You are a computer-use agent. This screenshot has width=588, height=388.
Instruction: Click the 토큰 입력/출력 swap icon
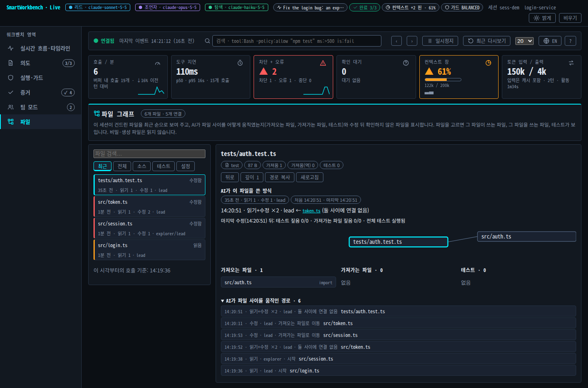[x=571, y=63]
